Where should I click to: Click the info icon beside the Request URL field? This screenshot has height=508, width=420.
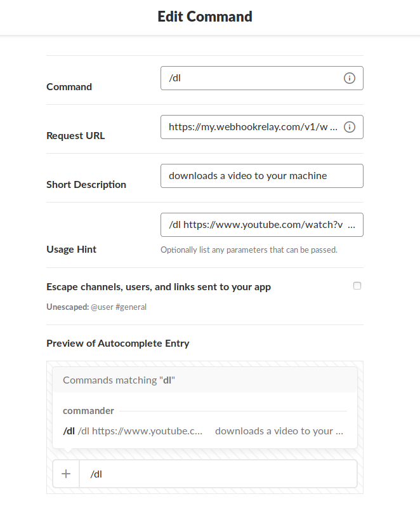point(350,126)
